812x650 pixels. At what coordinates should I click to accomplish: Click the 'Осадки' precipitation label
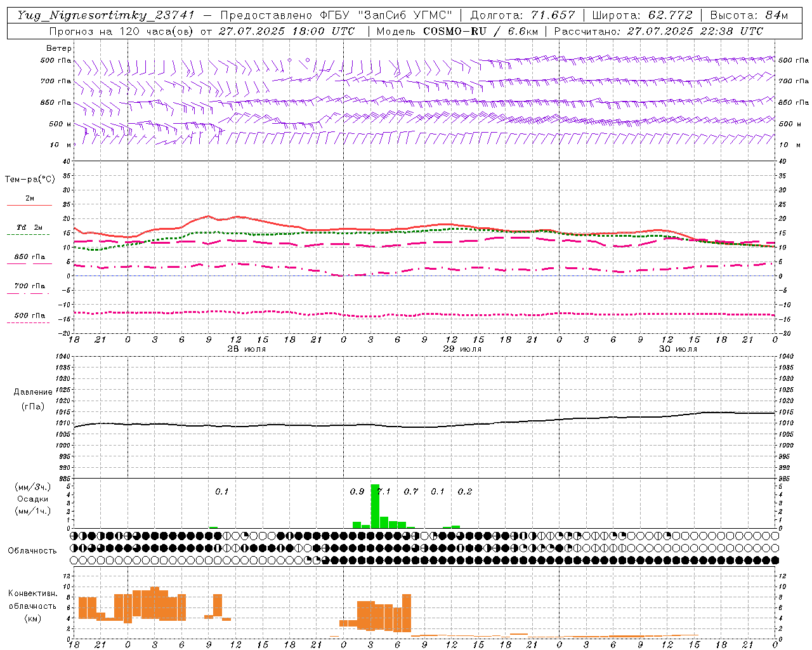(33, 499)
